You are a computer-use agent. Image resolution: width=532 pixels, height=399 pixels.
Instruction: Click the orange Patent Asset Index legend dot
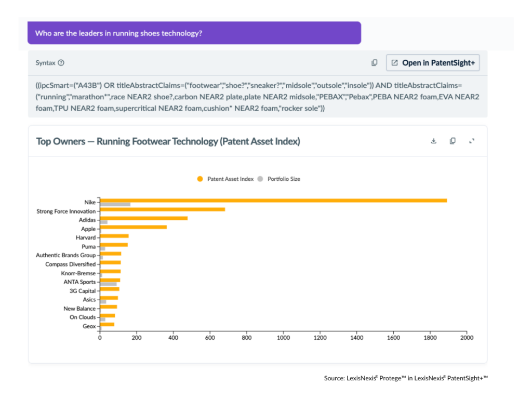200,179
